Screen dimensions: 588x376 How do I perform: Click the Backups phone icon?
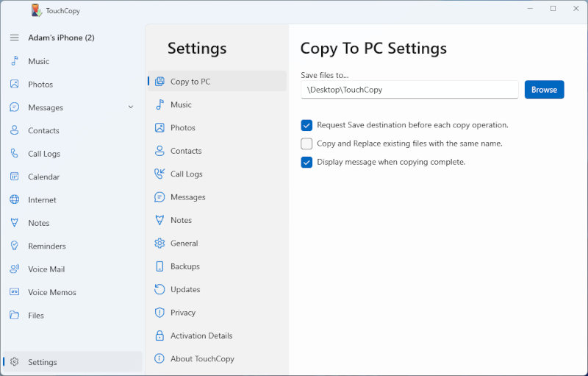(x=159, y=266)
